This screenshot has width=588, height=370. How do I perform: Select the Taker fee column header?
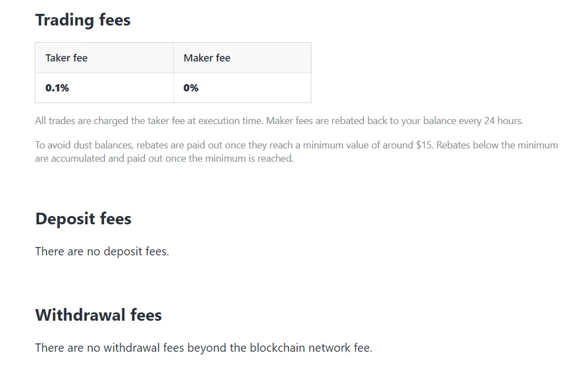click(104, 58)
